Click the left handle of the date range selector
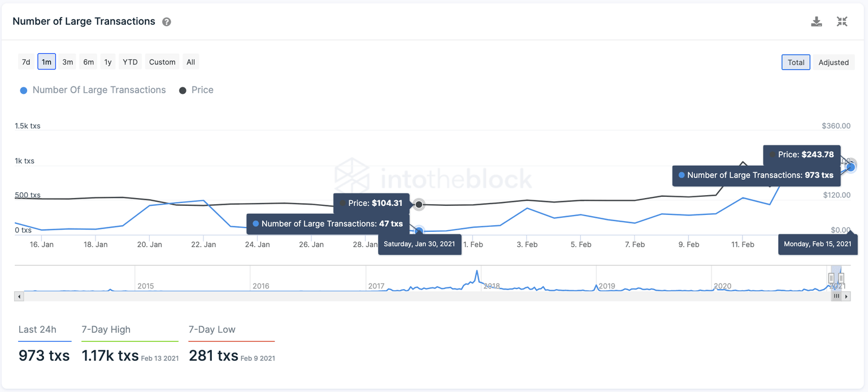The image size is (868, 392). click(x=831, y=278)
